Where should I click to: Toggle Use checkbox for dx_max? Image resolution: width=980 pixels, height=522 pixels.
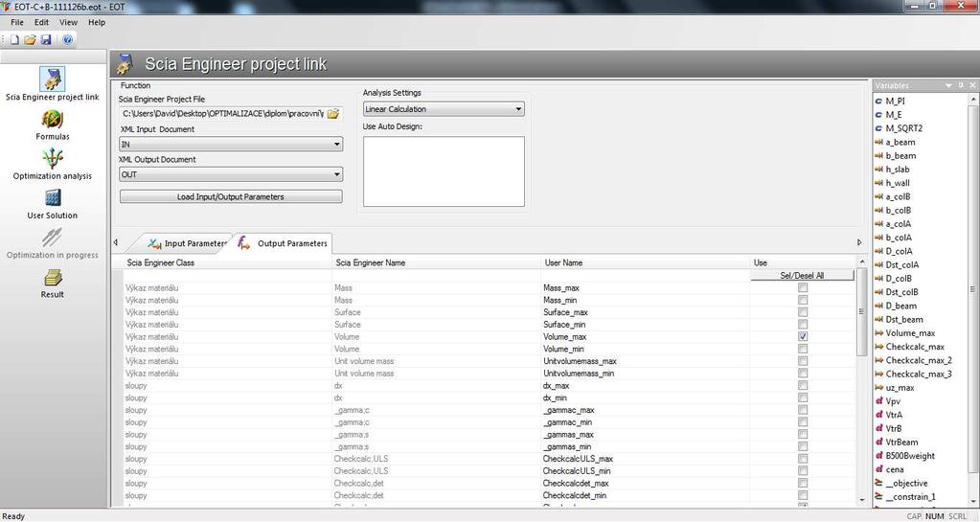point(803,385)
